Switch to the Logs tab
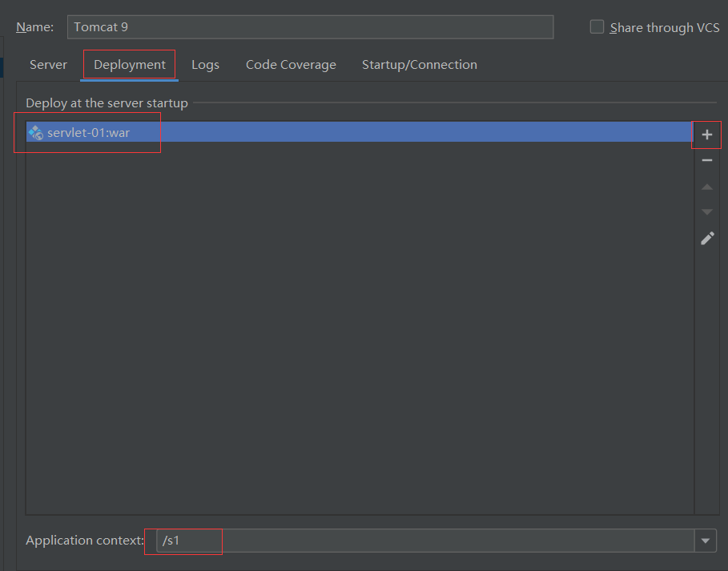728x571 pixels. click(205, 65)
